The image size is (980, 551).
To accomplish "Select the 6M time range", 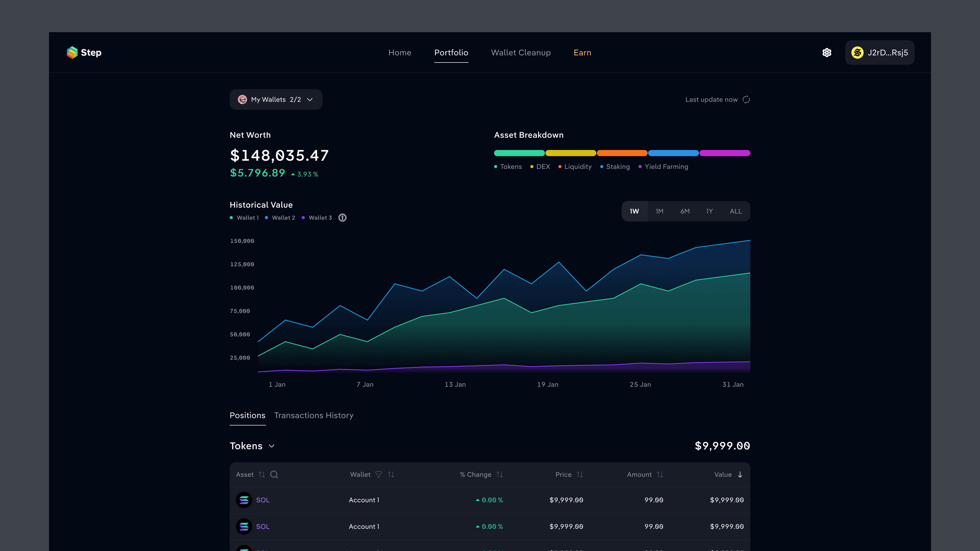I will (685, 211).
